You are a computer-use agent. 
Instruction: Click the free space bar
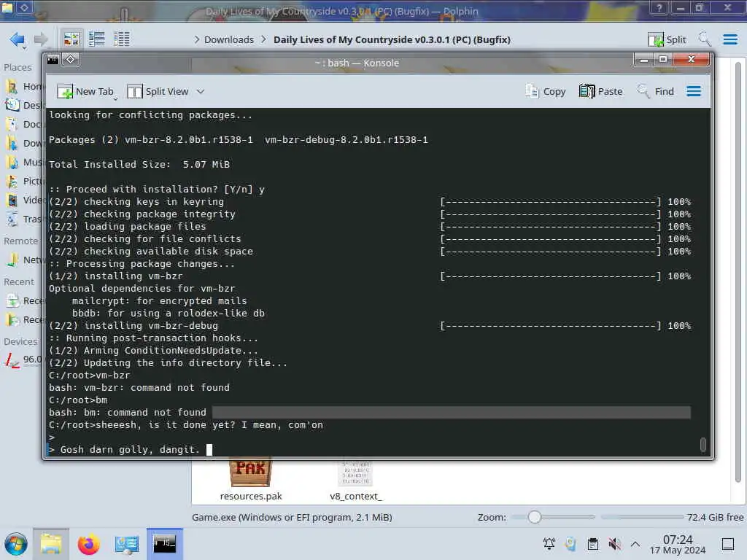[642, 517]
